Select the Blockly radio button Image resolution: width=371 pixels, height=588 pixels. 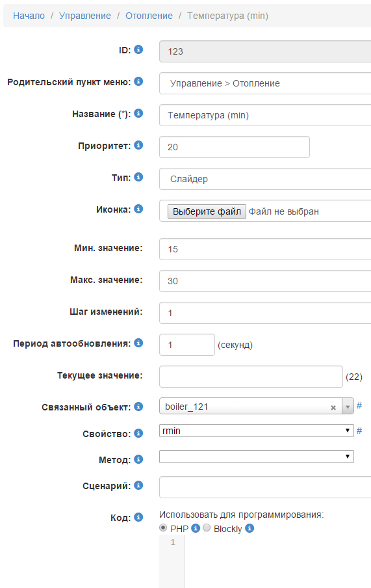pos(207,528)
